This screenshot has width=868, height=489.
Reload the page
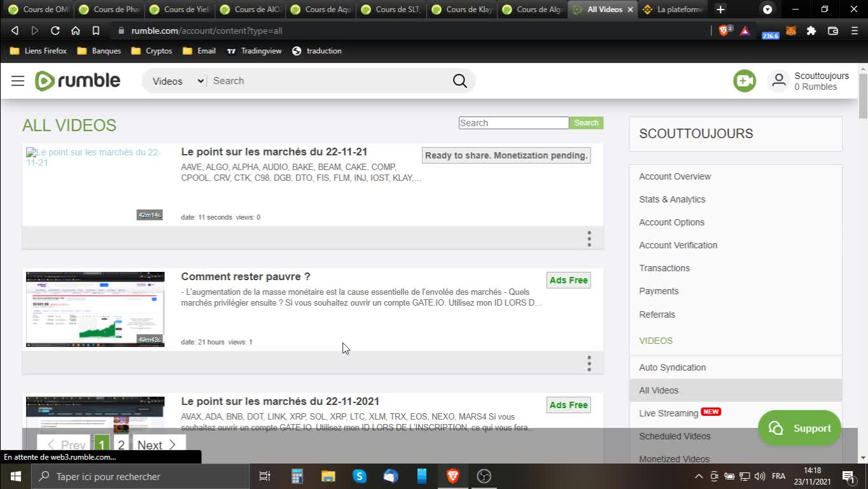pyautogui.click(x=55, y=31)
